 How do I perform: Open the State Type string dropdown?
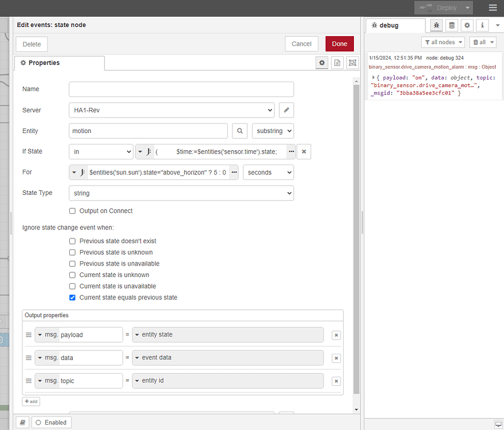pos(182,193)
